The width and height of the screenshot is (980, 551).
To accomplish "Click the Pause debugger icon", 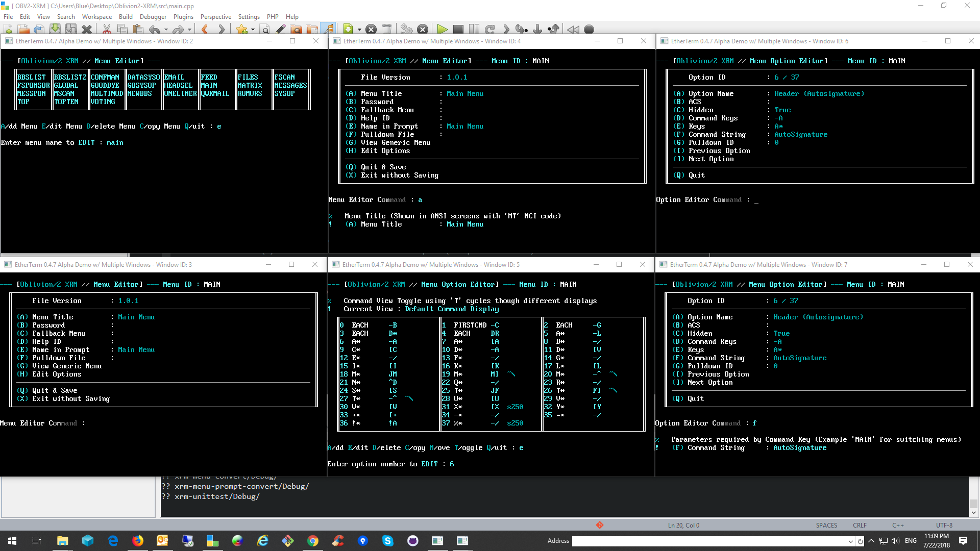I will 474,29.
